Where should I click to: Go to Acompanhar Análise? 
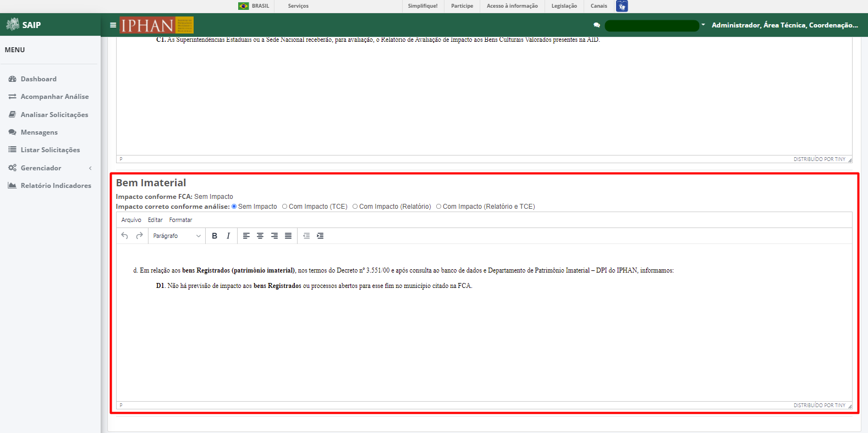tap(54, 97)
